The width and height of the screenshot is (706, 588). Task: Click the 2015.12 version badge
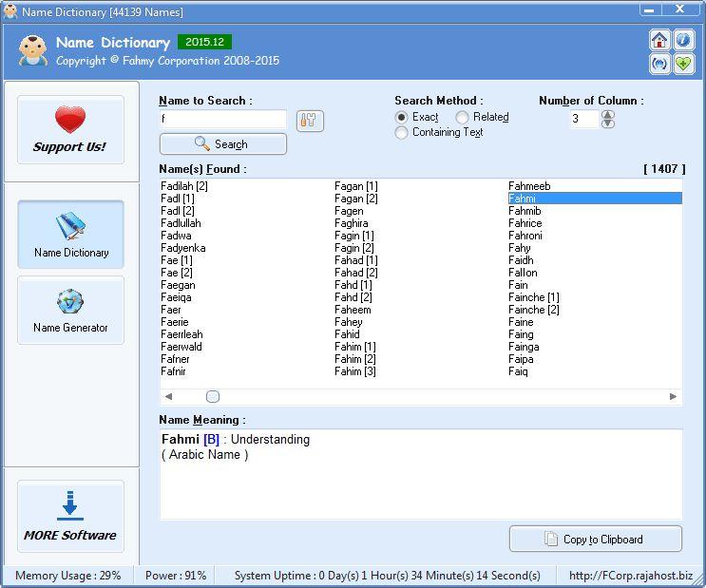(x=205, y=42)
